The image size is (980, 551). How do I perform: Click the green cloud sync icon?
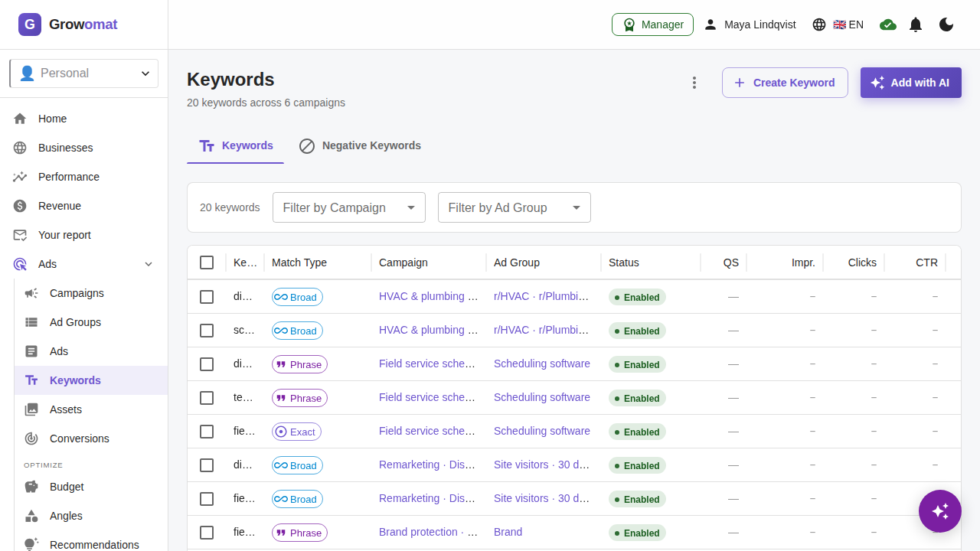tap(888, 24)
